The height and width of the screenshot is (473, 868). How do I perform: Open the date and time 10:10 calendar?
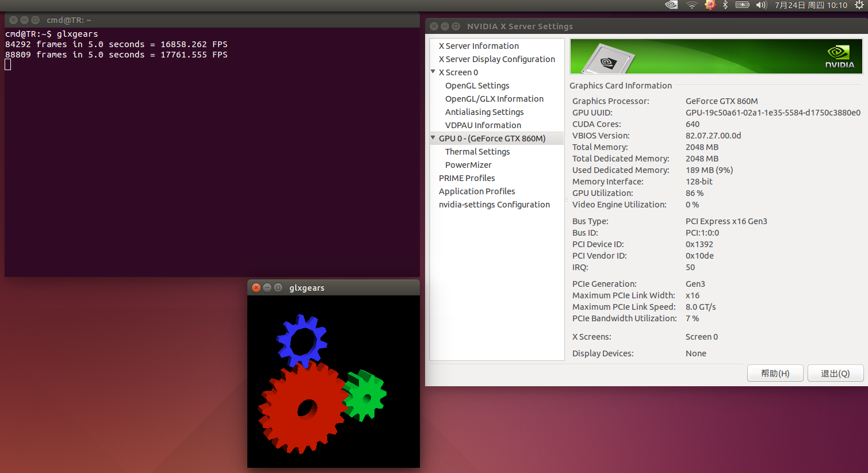click(811, 5)
